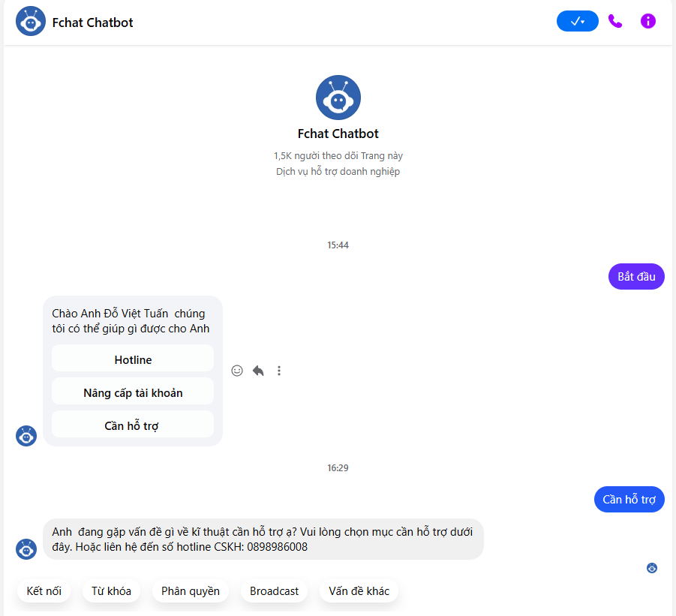Image resolution: width=676 pixels, height=616 pixels.
Task: Choose the Vấn đề khác quick reply
Action: click(x=359, y=591)
